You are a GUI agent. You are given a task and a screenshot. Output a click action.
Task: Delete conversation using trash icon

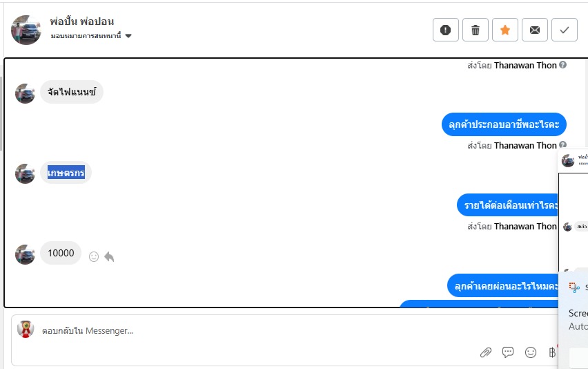pos(475,30)
